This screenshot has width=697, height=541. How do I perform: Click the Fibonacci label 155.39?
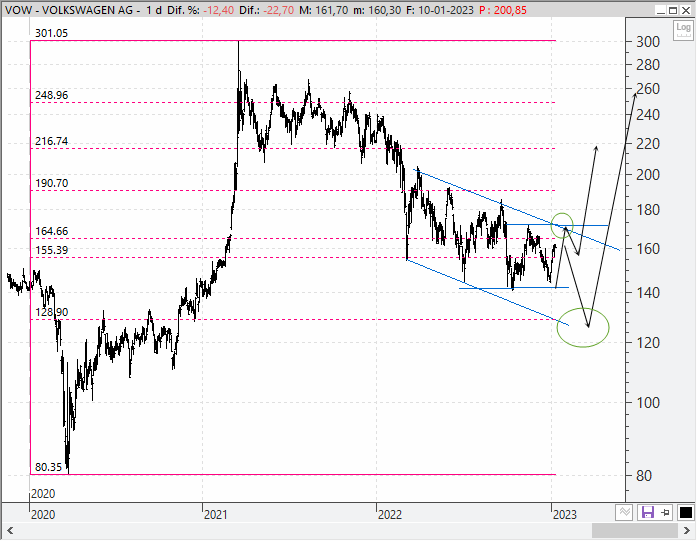[52, 250]
